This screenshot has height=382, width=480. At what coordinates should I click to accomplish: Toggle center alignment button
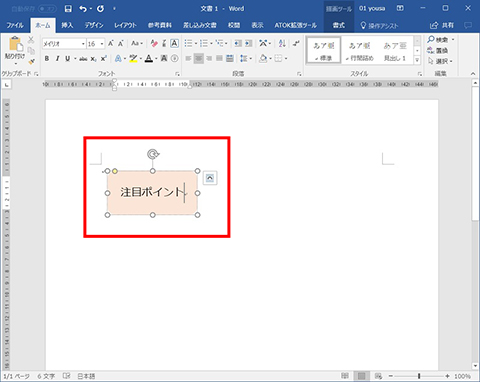pyautogui.click(x=199, y=59)
